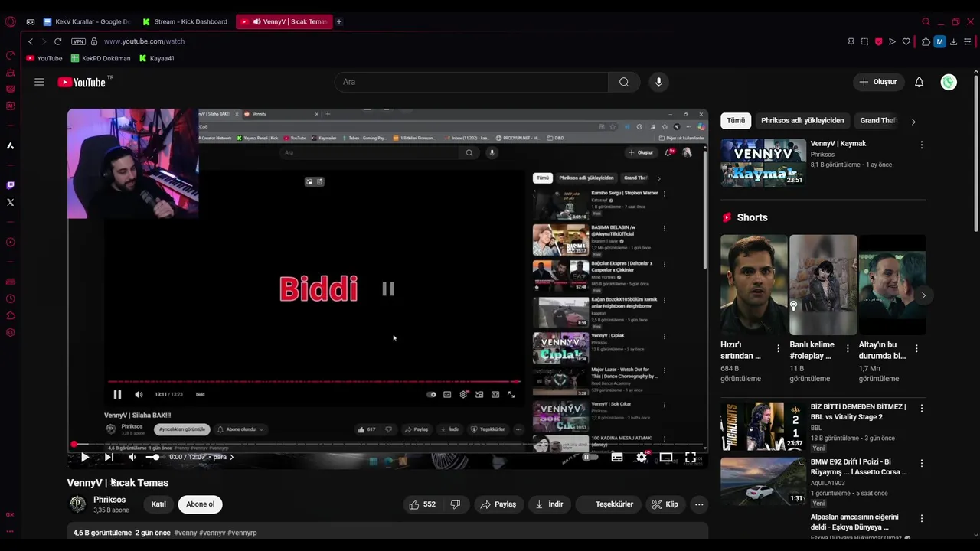Switch to Stream - Kick Dashboard tab
Screen dimensions: 980x551
click(x=185, y=21)
